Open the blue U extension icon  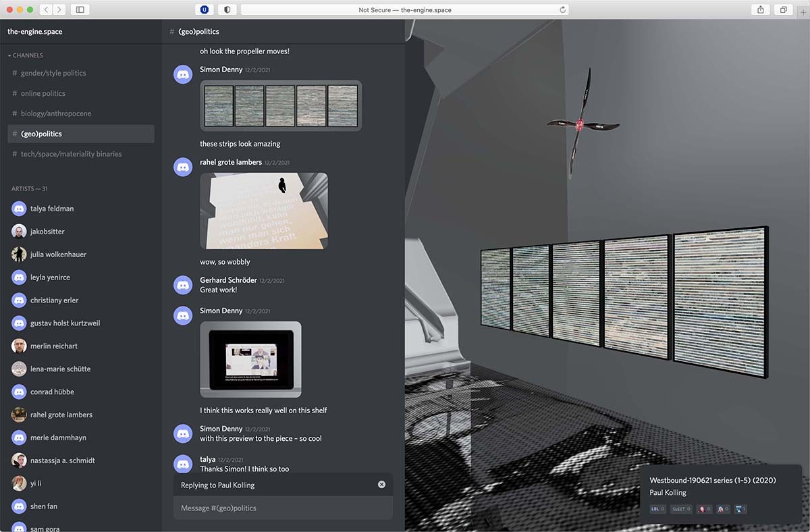pyautogui.click(x=205, y=9)
